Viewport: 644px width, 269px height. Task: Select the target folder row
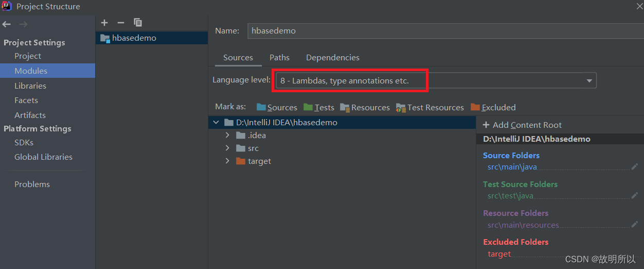coord(342,161)
